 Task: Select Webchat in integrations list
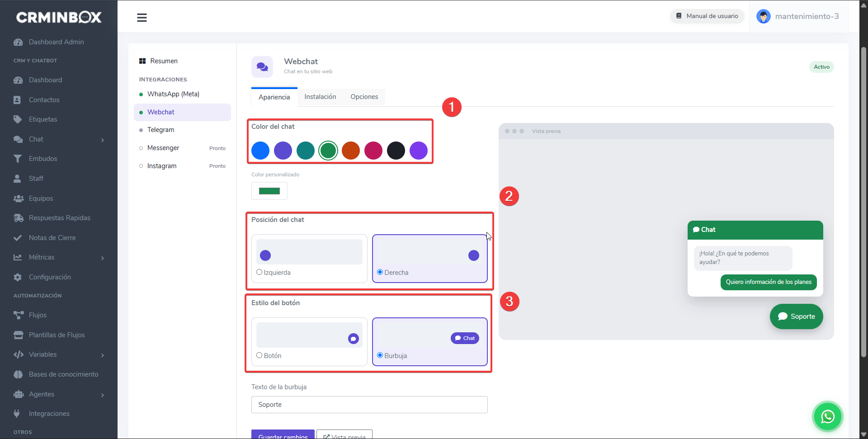pos(182,112)
